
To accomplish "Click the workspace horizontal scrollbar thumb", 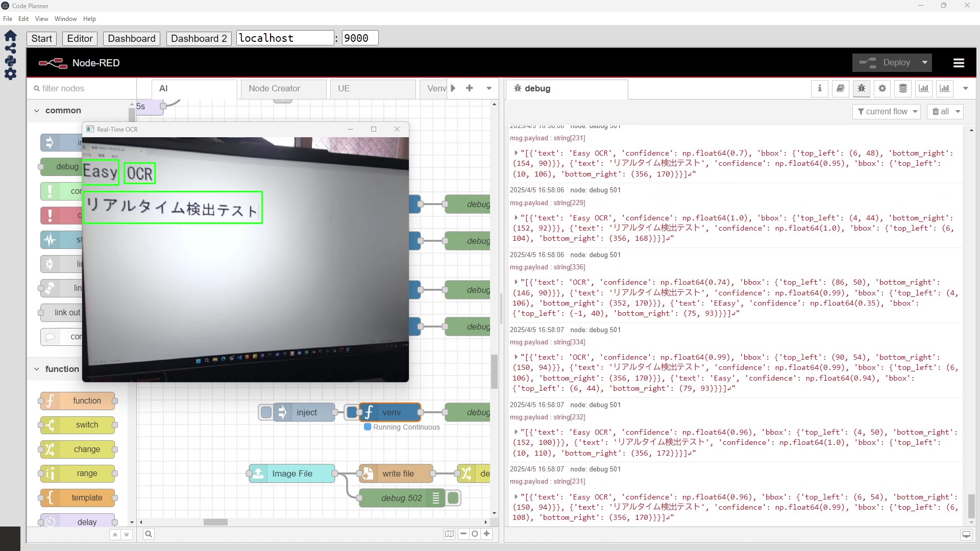I will point(215,522).
